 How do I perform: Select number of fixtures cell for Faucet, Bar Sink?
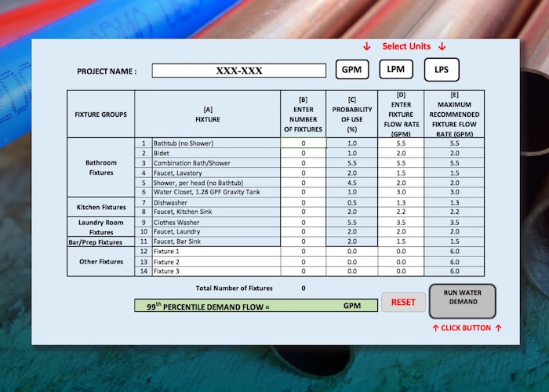tap(304, 241)
